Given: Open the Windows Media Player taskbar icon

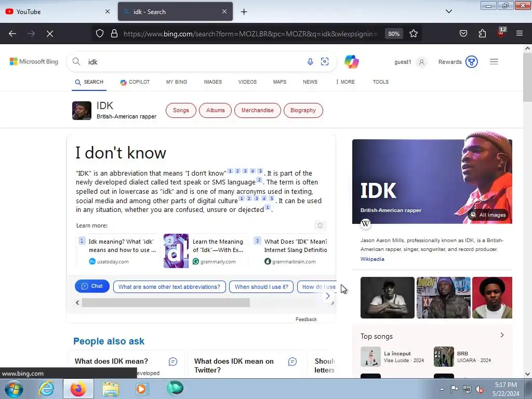Looking at the screenshot, I should pos(141,389).
